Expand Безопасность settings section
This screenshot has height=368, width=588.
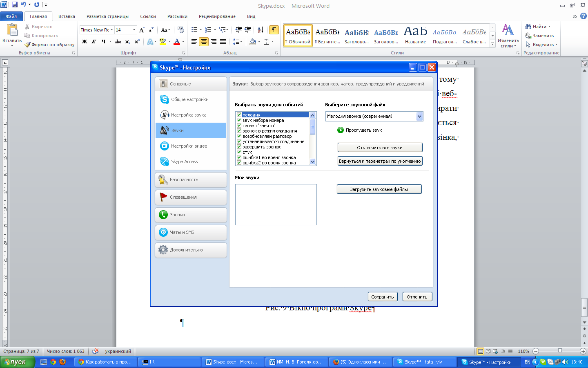[191, 180]
